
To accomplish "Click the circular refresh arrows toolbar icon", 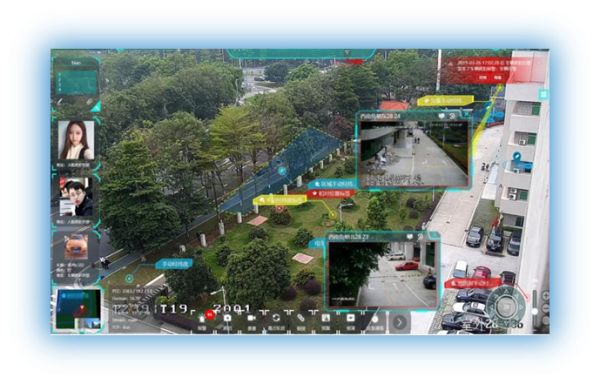I will tap(276, 318).
